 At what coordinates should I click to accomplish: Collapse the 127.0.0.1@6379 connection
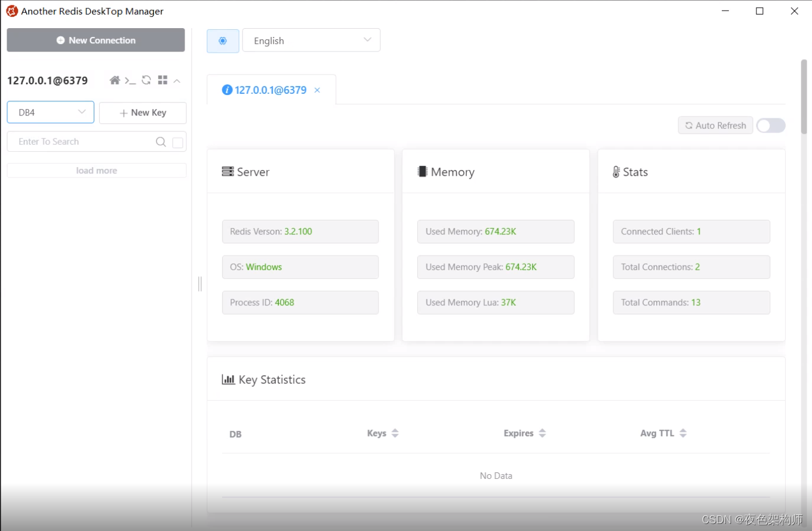177,81
